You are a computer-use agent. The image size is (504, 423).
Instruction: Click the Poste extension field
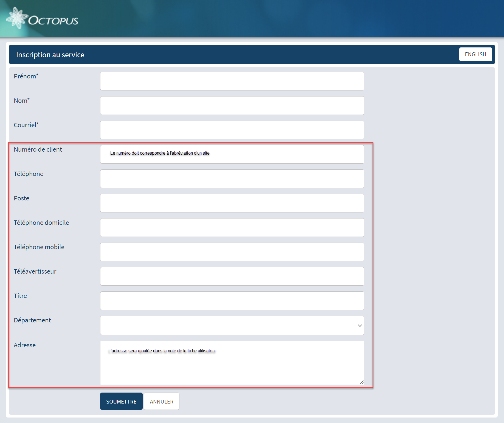(x=232, y=203)
